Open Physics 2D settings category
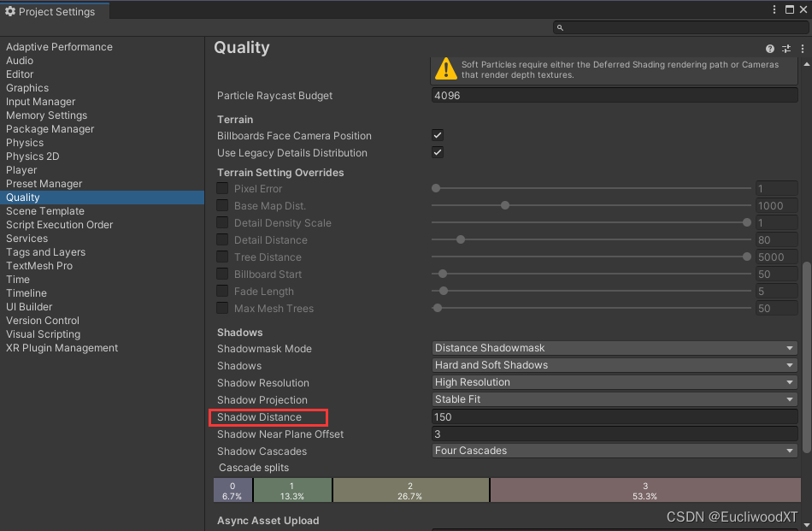The height and width of the screenshot is (531, 812). pyautogui.click(x=32, y=156)
